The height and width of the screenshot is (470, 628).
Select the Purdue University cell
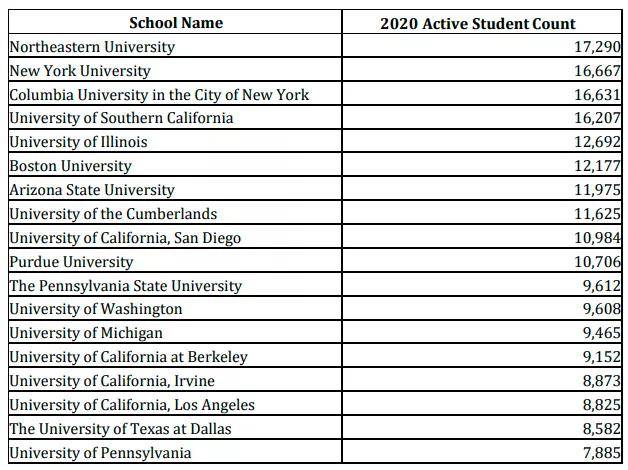tap(175, 261)
